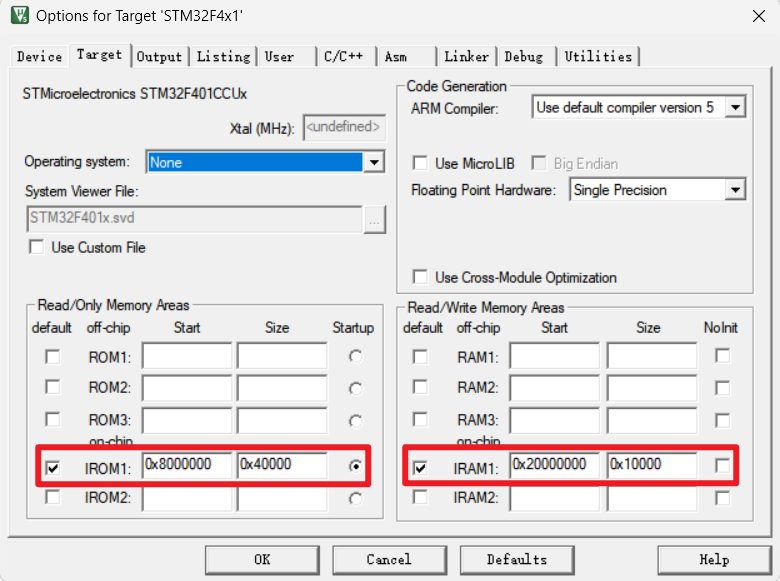This screenshot has height=581, width=780.
Task: Click the IROM2 Start field
Action: [x=187, y=498]
